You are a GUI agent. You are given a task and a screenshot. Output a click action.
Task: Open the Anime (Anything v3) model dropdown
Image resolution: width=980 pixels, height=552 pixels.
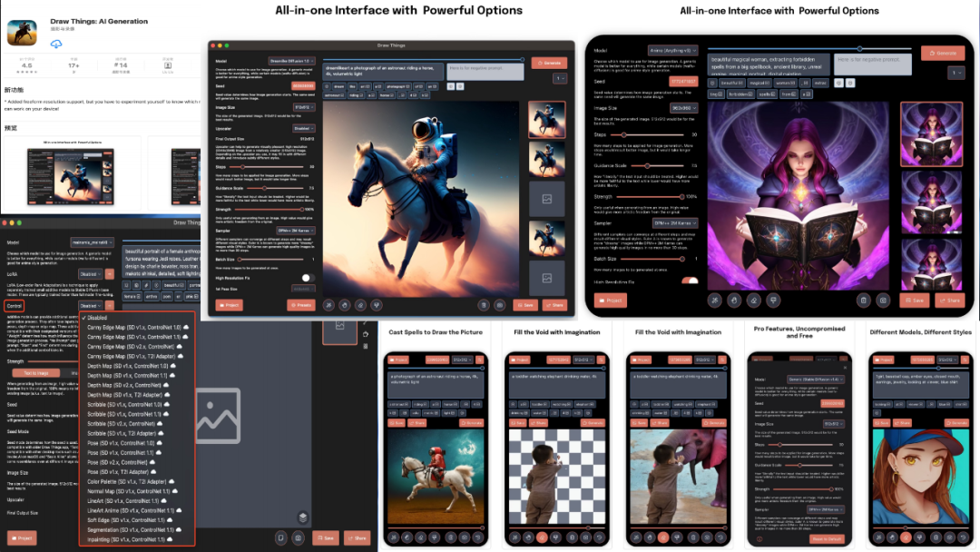673,51
